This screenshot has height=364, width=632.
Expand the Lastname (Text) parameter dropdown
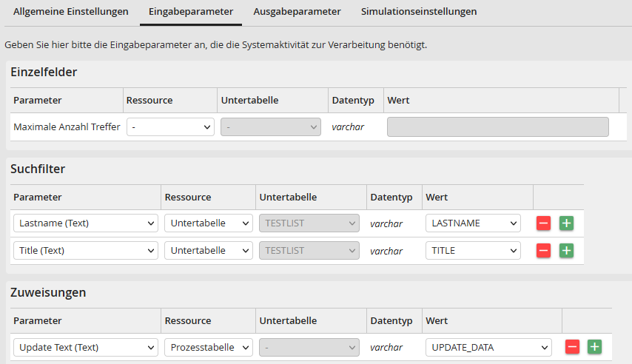click(86, 223)
